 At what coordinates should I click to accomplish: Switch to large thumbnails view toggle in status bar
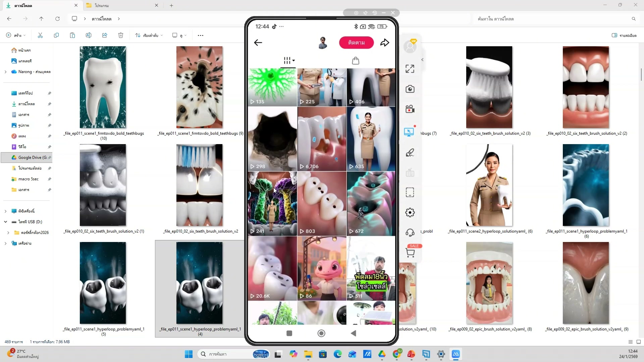(638, 342)
